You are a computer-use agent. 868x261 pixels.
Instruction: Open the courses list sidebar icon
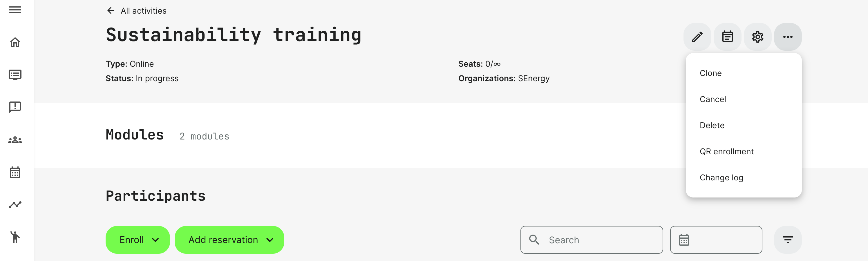click(x=15, y=75)
